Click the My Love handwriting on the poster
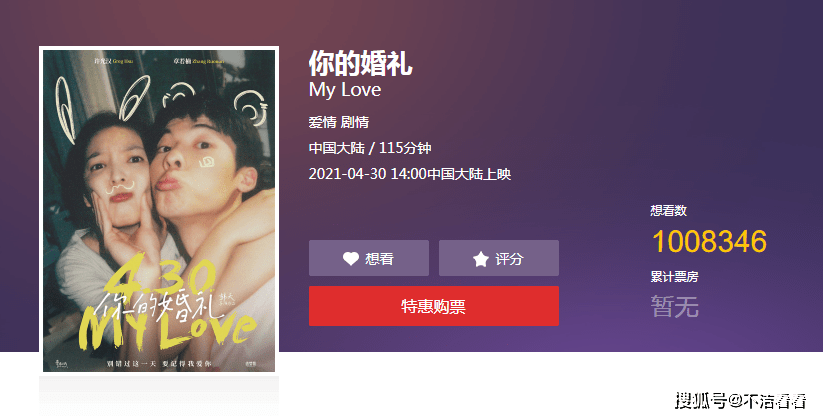823x418 pixels. tap(168, 329)
